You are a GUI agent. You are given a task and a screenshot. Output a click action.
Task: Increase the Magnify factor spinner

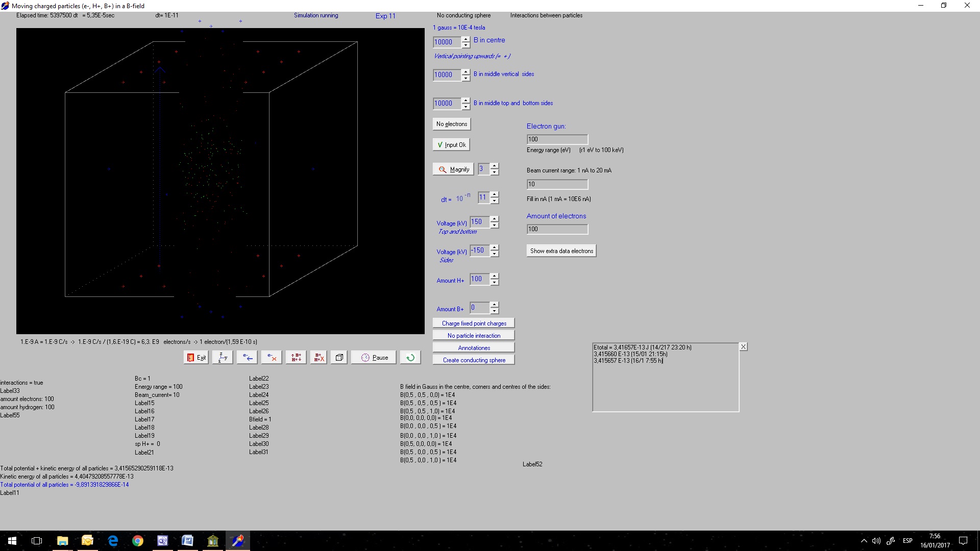point(494,166)
